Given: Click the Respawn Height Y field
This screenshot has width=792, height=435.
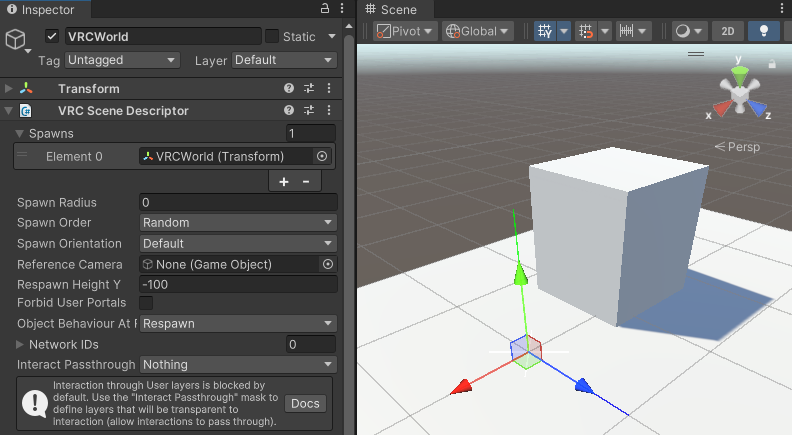Looking at the screenshot, I should (x=238, y=284).
